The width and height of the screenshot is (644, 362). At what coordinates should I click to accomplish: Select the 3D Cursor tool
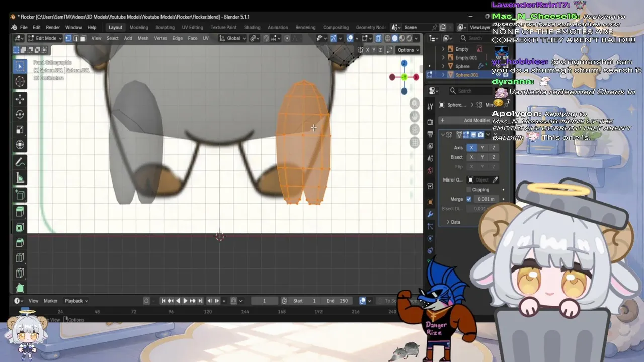[20, 81]
